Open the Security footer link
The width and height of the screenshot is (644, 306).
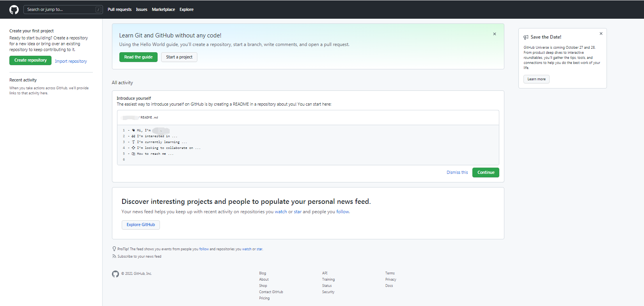pyautogui.click(x=328, y=292)
